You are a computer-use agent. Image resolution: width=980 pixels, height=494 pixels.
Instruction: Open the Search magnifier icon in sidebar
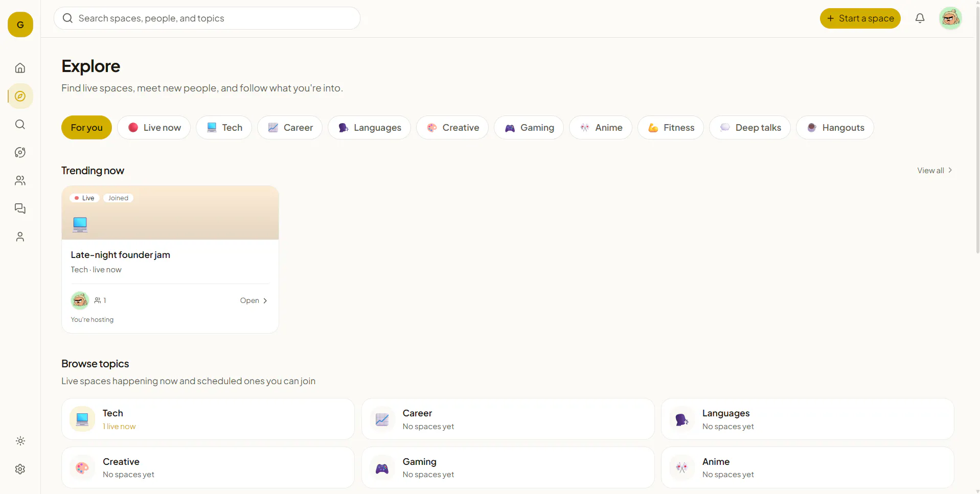(20, 124)
